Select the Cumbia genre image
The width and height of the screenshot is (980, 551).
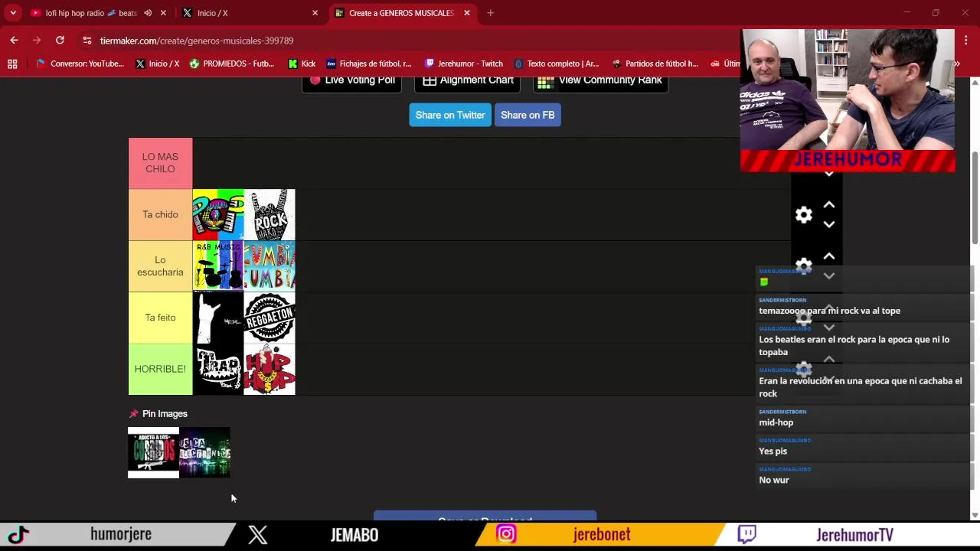(x=269, y=266)
